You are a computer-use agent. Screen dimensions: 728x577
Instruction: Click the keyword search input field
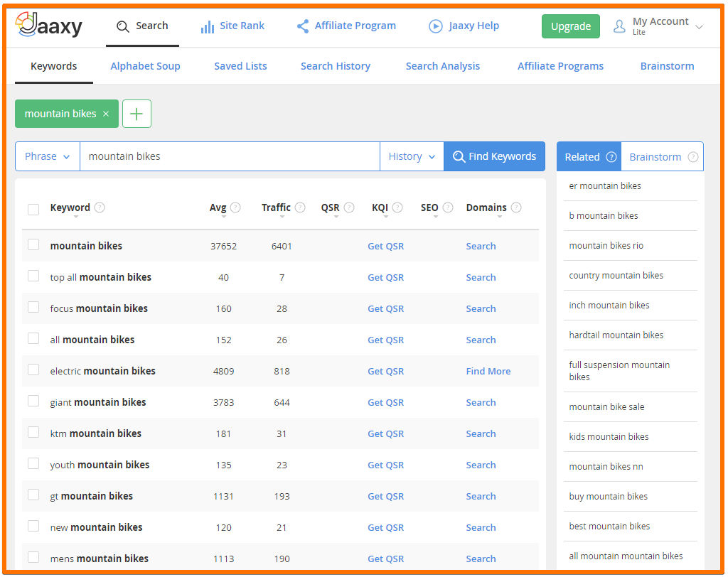[230, 156]
